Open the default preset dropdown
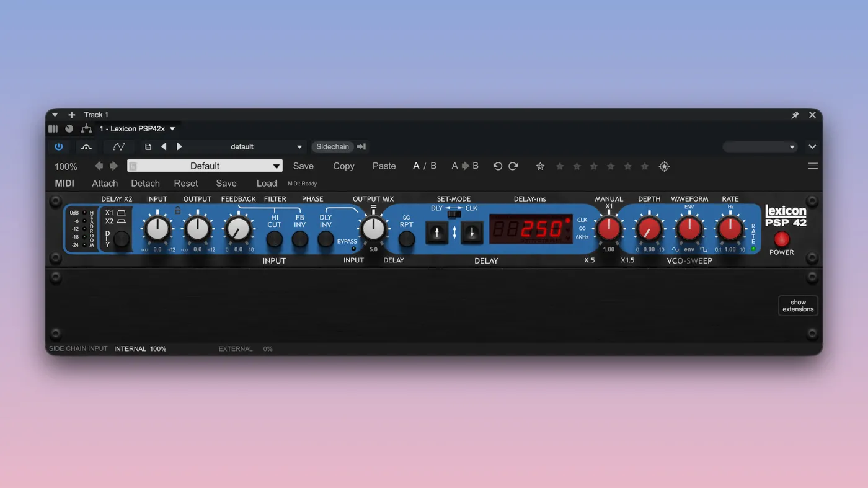This screenshot has height=488, width=868. [299, 147]
